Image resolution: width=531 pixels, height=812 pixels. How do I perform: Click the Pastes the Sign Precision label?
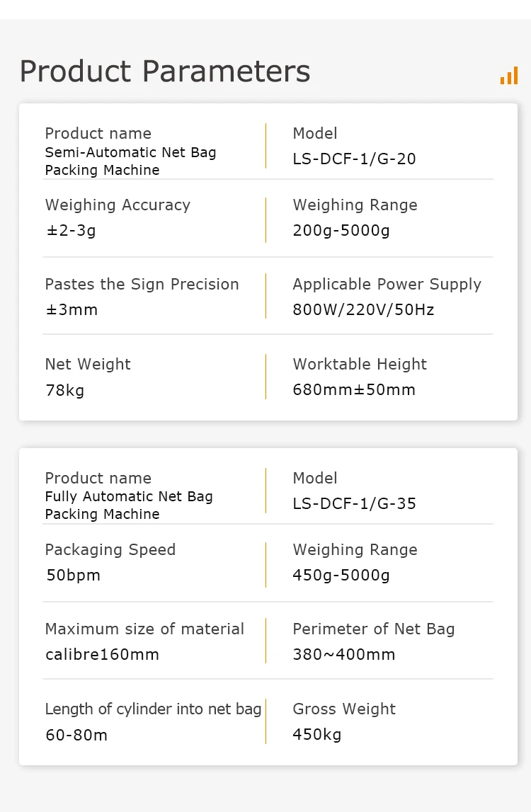pyautogui.click(x=142, y=285)
